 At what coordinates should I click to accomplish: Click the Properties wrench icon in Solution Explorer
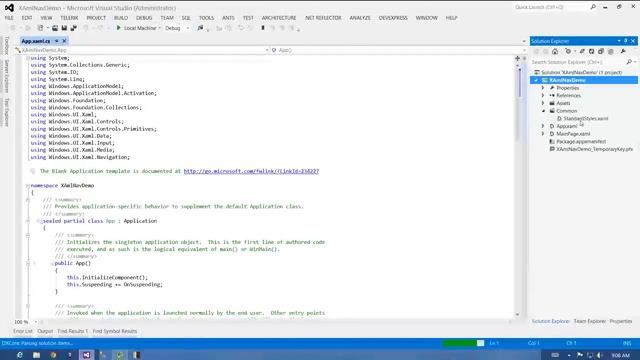click(x=623, y=51)
